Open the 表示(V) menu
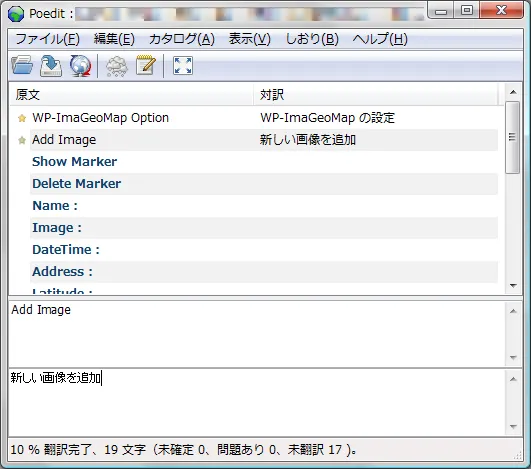Viewport: 531px width, 469px height. point(250,39)
